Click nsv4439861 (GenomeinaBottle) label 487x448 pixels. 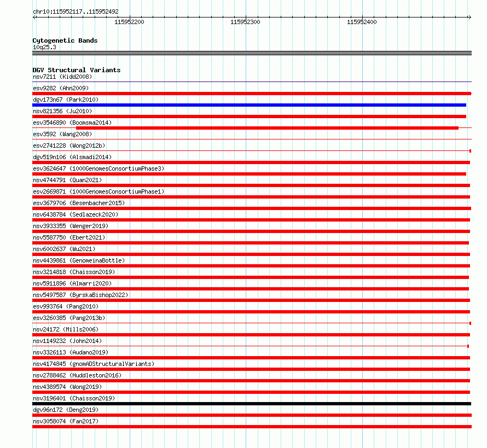pos(79,260)
